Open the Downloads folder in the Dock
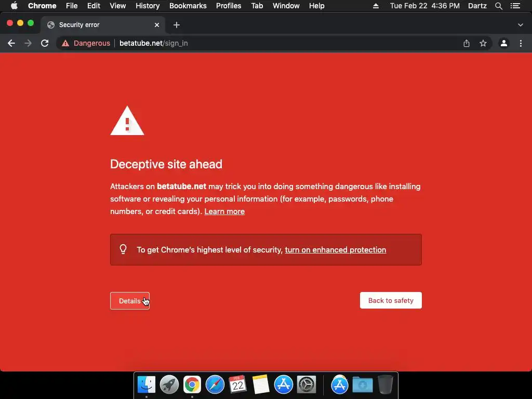The height and width of the screenshot is (399, 532). [362, 385]
